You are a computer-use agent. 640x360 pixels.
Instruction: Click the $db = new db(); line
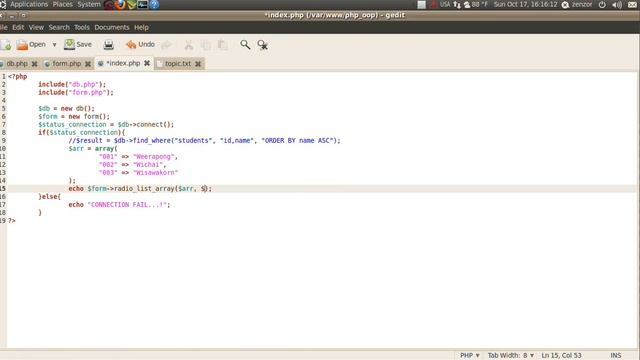coord(66,109)
